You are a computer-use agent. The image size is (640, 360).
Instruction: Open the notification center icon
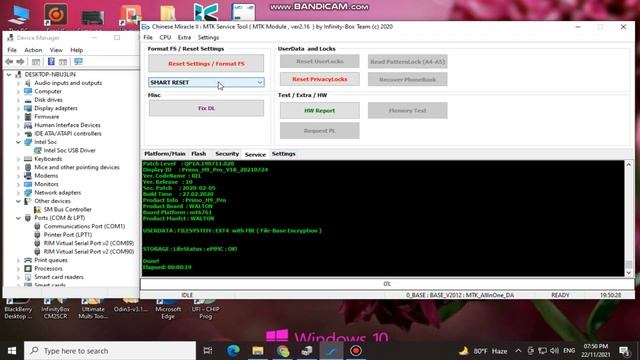(624, 351)
